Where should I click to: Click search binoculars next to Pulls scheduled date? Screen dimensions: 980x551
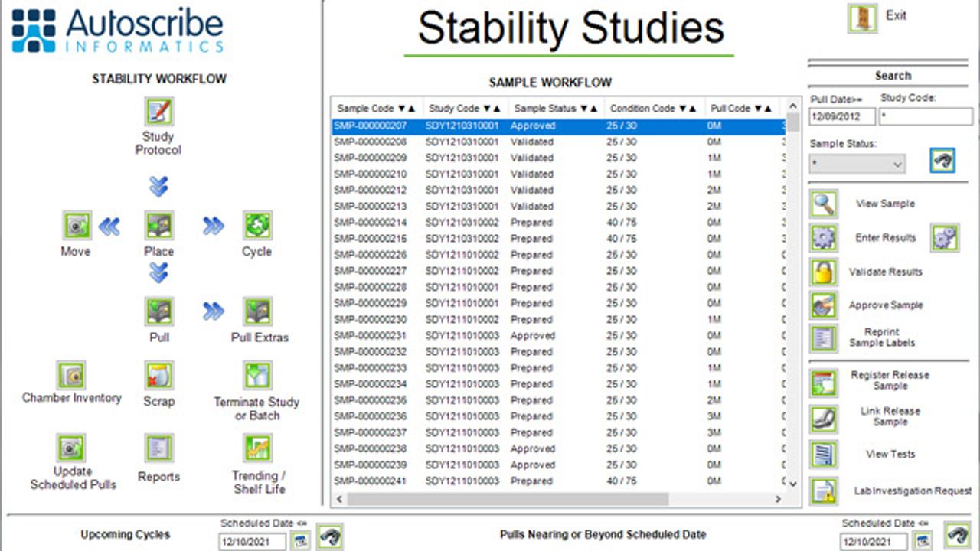point(957,535)
